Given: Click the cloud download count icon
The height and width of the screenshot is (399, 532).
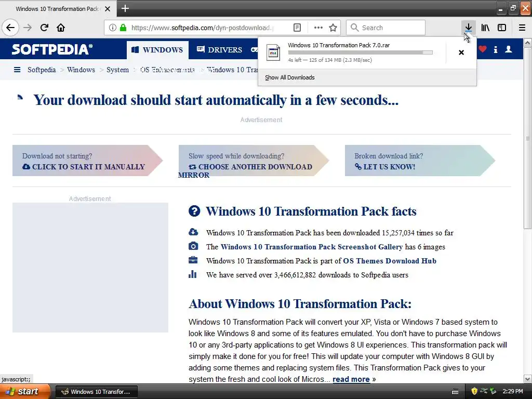Looking at the screenshot, I should (x=193, y=232).
